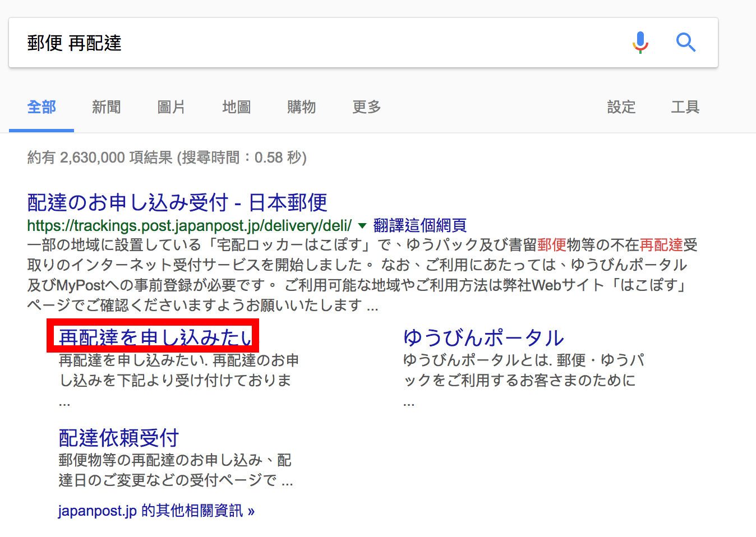Open the 購物 tab
This screenshot has height=537, width=756.
(302, 107)
